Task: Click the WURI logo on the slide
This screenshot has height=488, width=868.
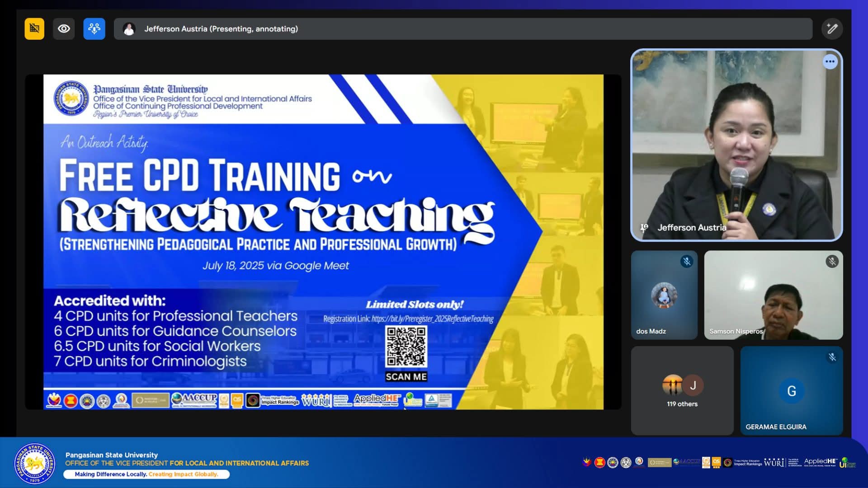Action: (x=316, y=400)
